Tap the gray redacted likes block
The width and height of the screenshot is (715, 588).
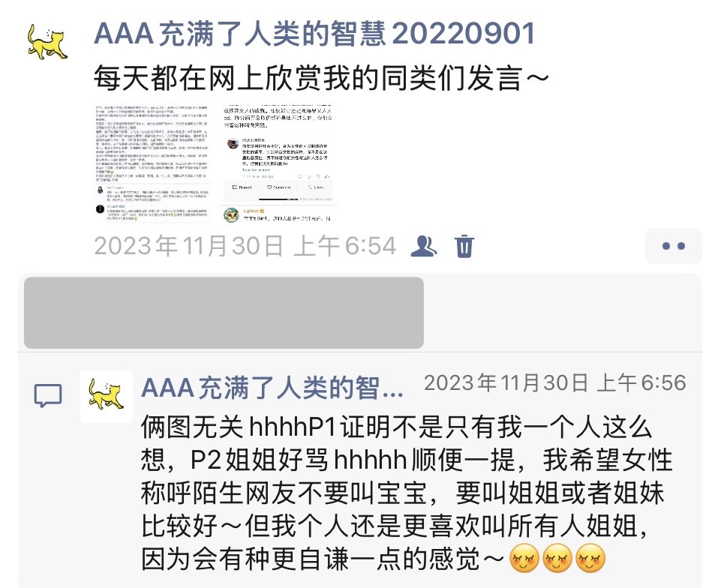tap(224, 313)
